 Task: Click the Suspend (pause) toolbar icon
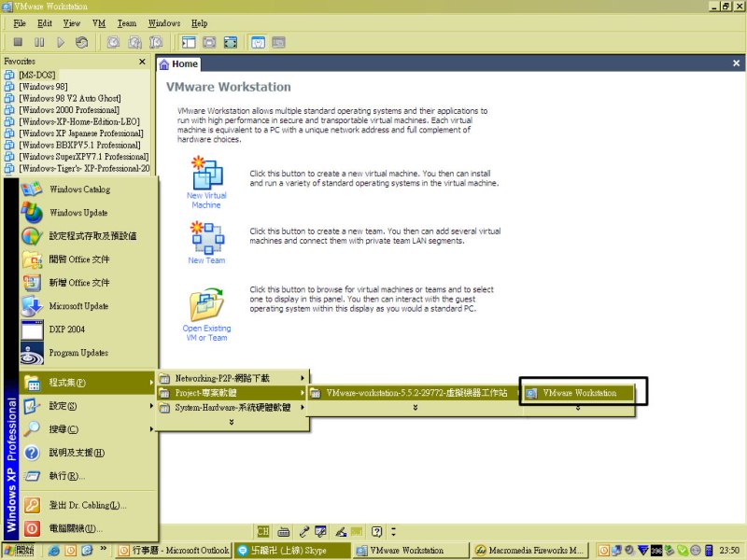(x=39, y=42)
